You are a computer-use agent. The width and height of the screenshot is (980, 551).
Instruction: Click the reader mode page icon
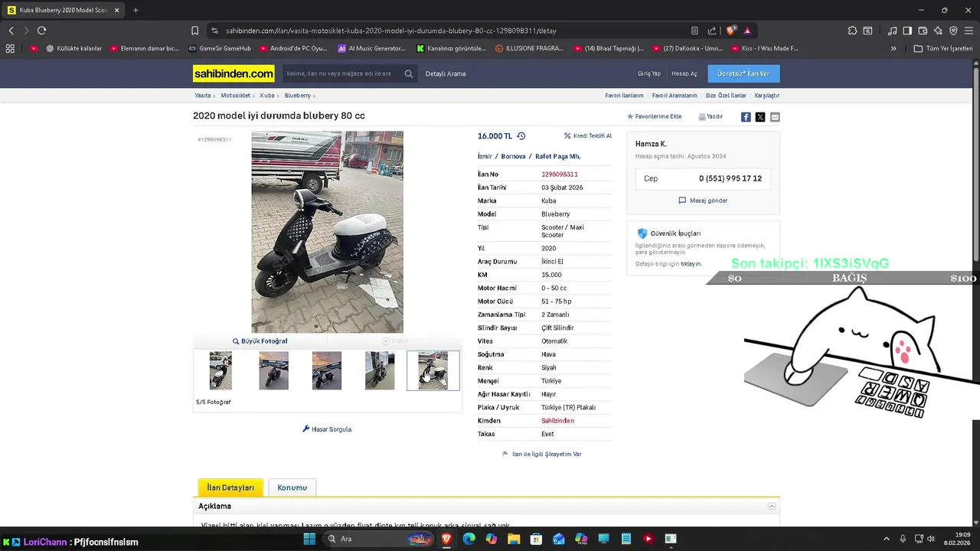694,31
